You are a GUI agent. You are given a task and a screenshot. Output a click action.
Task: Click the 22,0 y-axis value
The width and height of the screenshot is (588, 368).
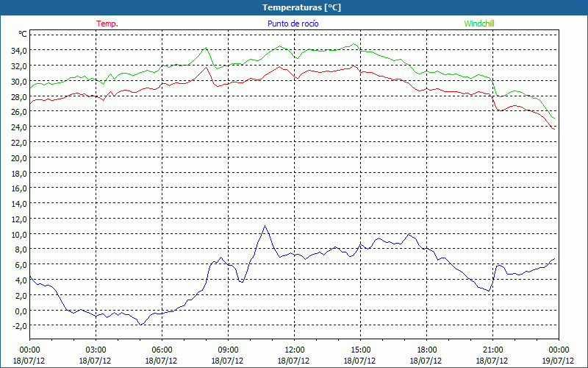tap(19, 143)
